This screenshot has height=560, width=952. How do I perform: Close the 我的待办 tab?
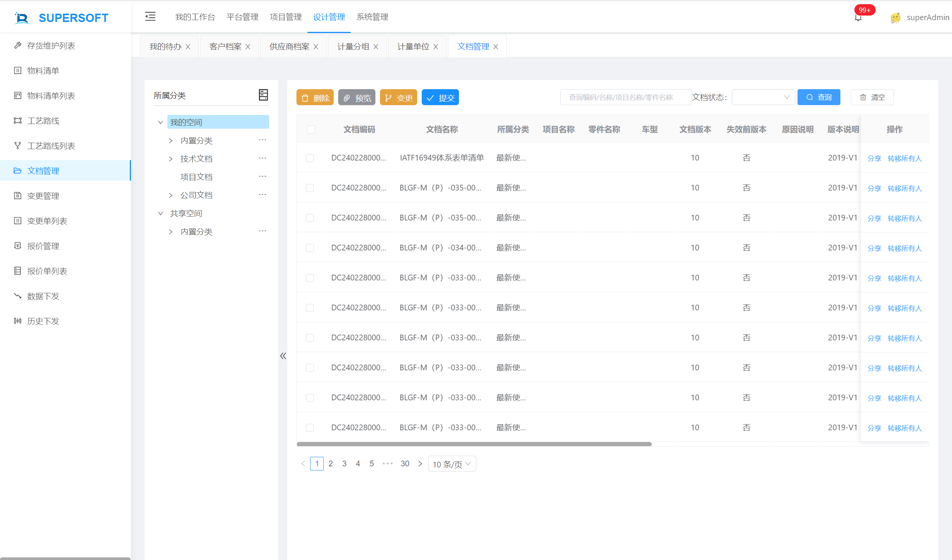tap(188, 47)
